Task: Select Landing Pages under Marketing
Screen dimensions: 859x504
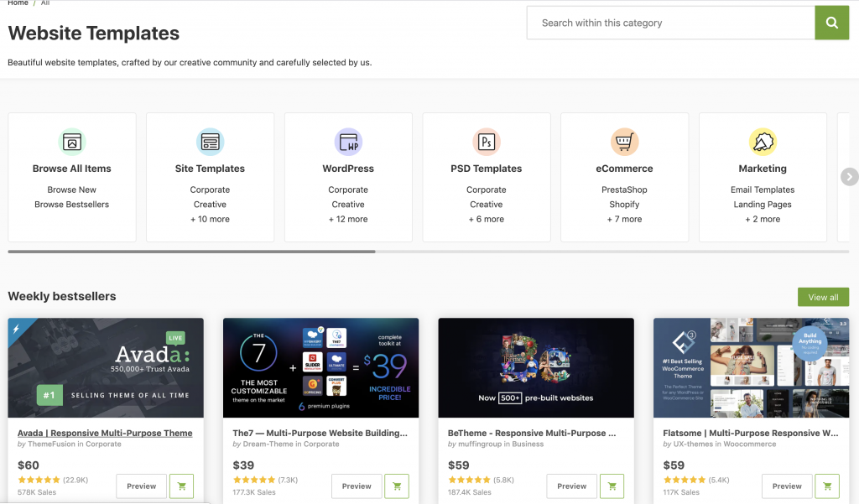Action: (763, 205)
